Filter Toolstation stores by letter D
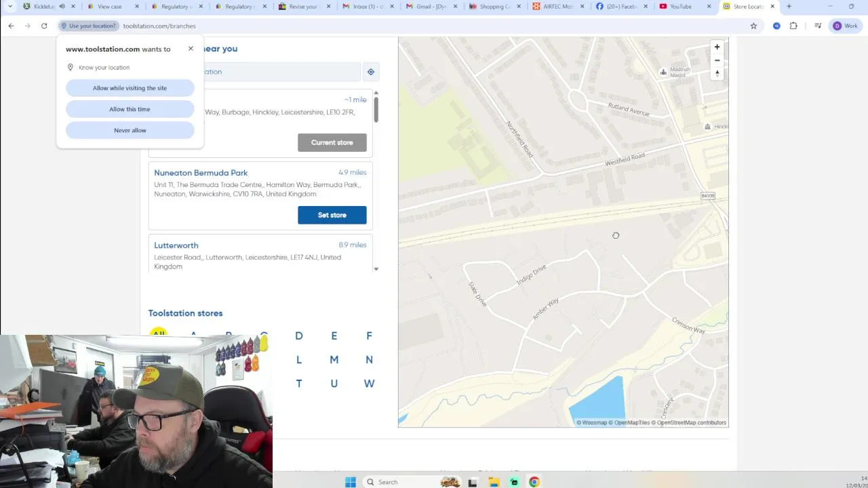Screen dimensions: 868x488 coord(298,335)
